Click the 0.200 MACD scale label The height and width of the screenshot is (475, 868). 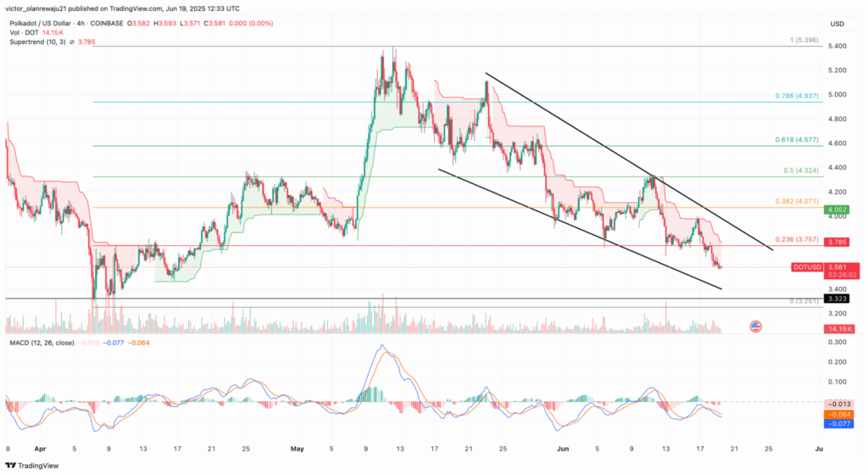pos(837,362)
